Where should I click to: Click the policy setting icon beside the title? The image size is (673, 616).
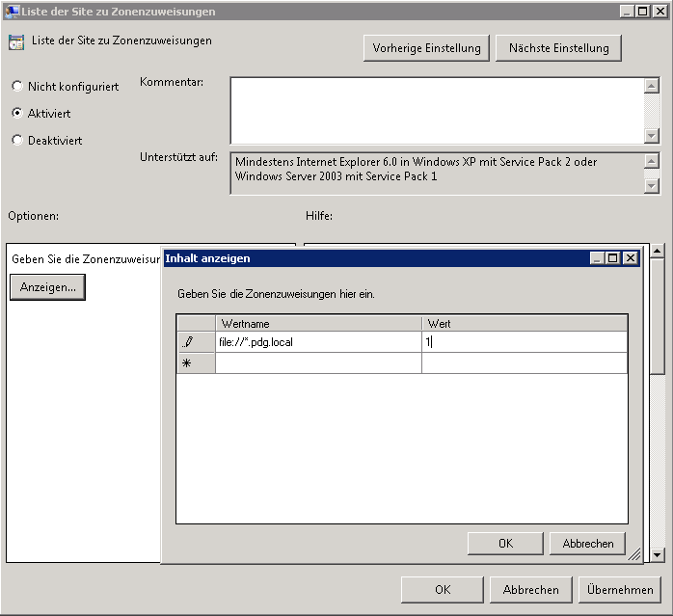coord(16,42)
